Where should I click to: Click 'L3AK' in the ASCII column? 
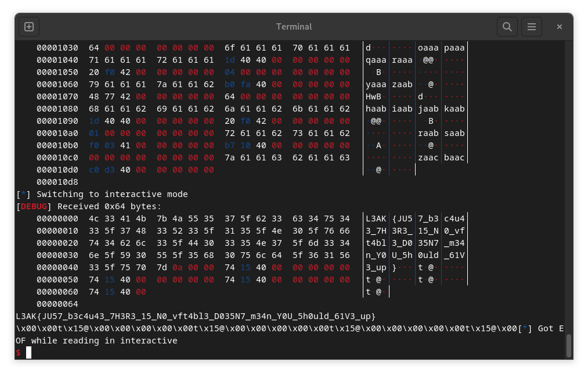tap(376, 219)
